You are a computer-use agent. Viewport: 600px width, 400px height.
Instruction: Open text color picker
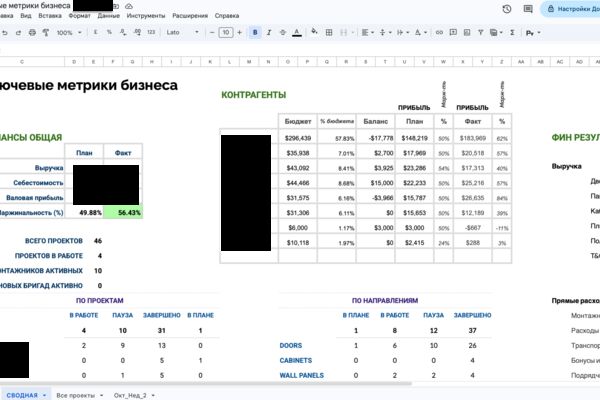(297, 33)
